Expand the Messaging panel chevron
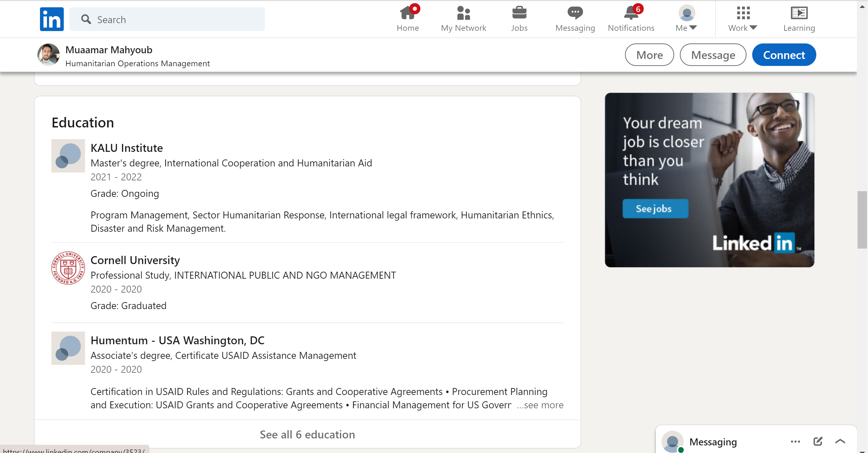Image resolution: width=868 pixels, height=453 pixels. click(x=840, y=441)
